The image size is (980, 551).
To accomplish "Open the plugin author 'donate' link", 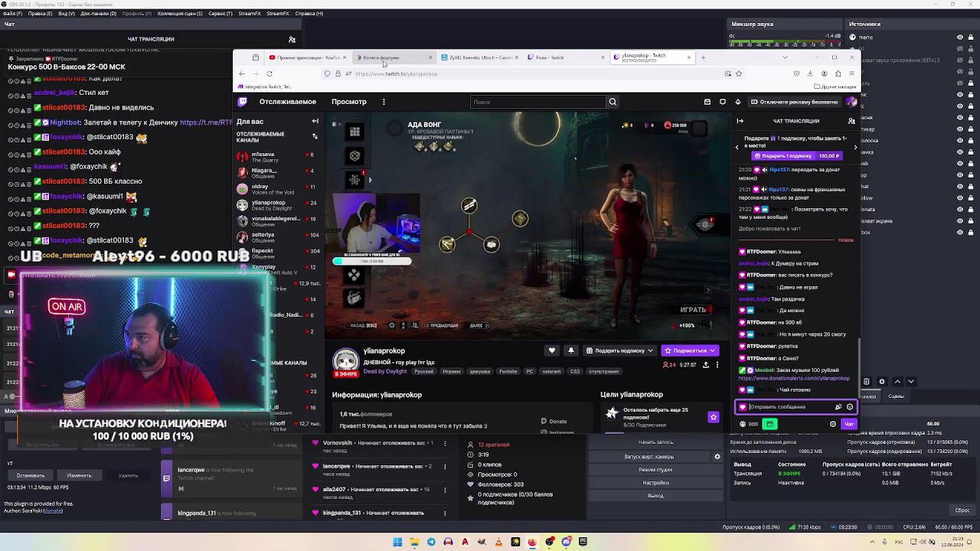I will coord(53,510).
